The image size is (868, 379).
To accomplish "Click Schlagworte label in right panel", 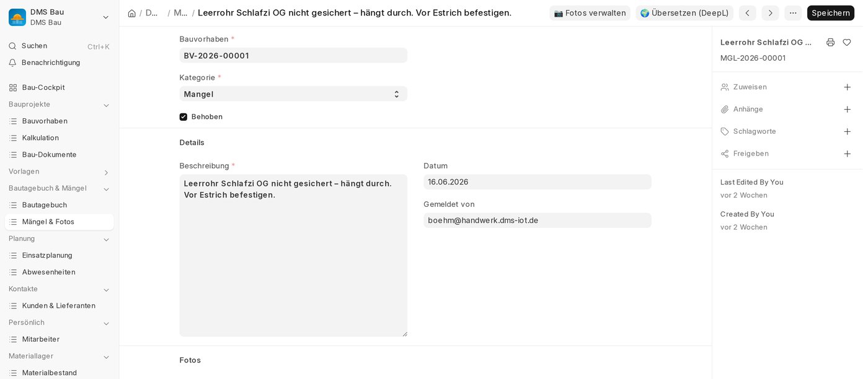I will click(x=755, y=131).
